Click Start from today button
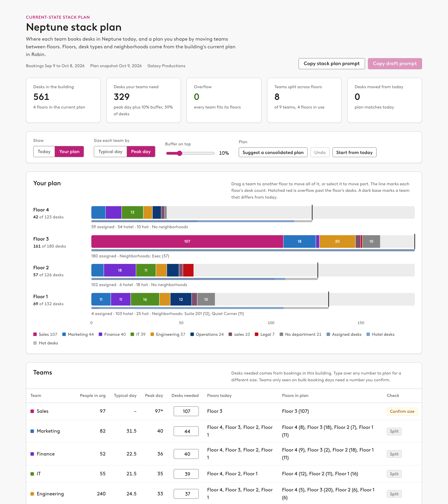The height and width of the screenshot is (504, 448). (x=354, y=152)
